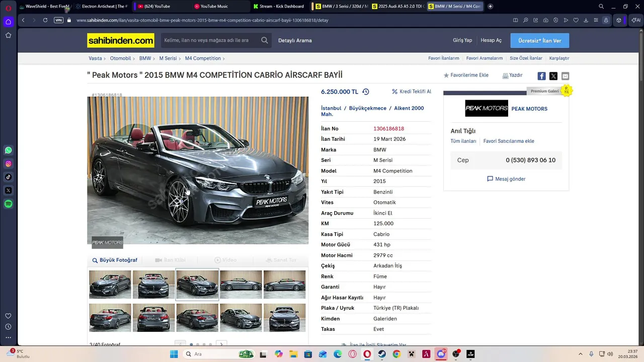The height and width of the screenshot is (362, 644).
Task: Click the search magnifier on sahibinden
Action: [265, 40]
